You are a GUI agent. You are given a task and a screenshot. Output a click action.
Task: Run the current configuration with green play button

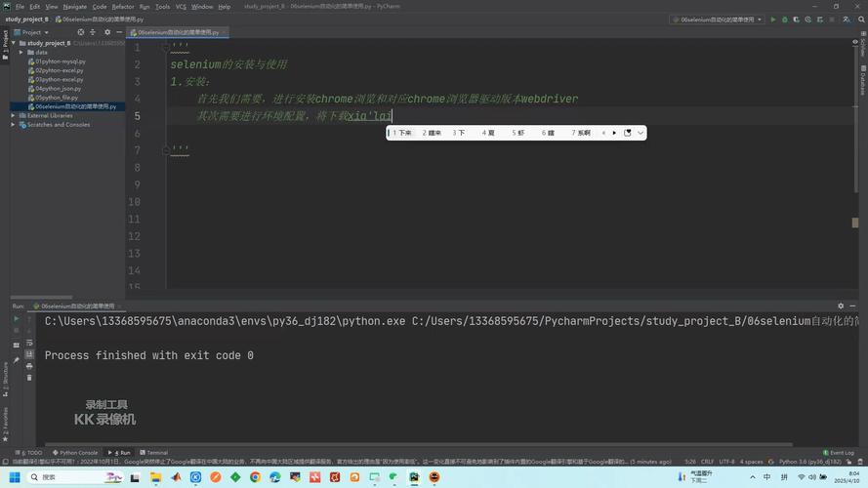pyautogui.click(x=772, y=20)
